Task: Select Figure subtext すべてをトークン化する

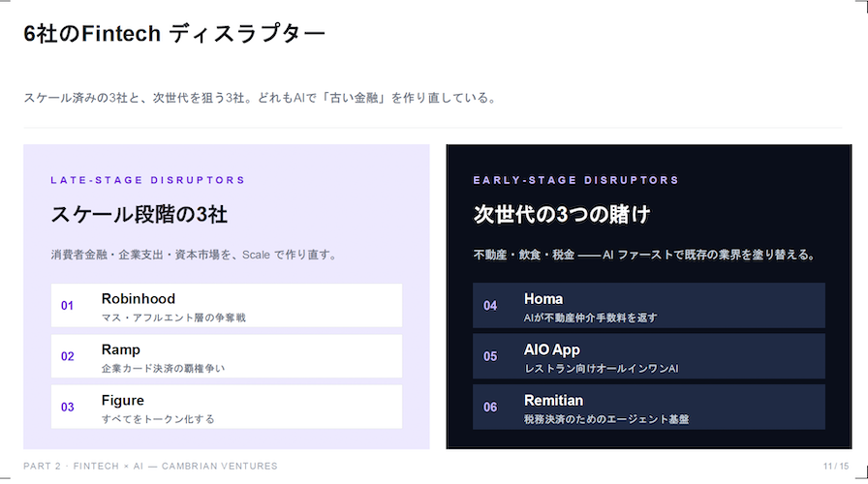Action: pyautogui.click(x=158, y=419)
